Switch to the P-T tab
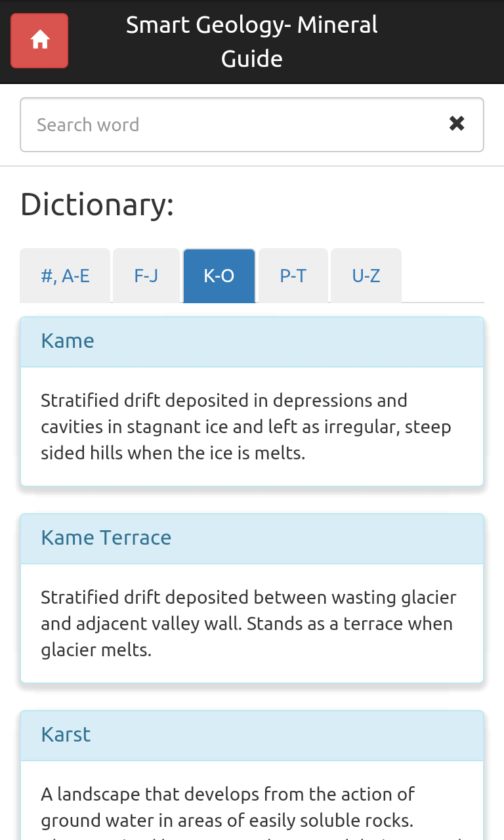The height and width of the screenshot is (840, 504). (293, 276)
